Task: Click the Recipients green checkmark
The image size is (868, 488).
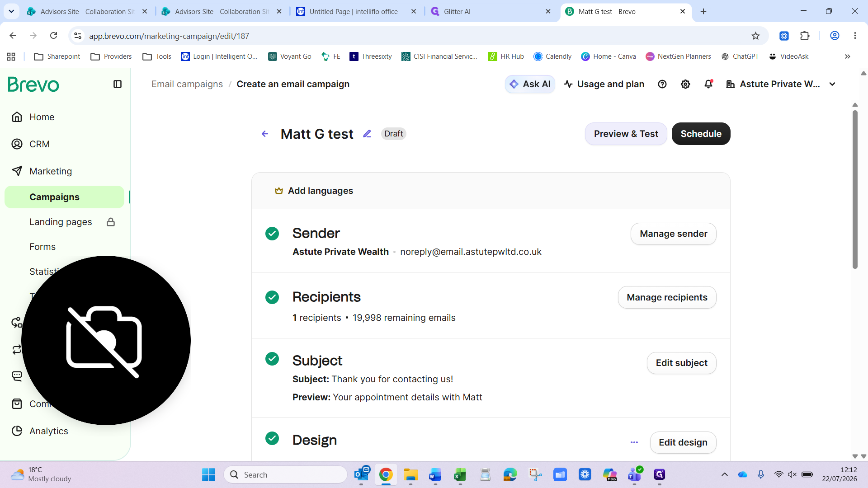Action: point(272,297)
